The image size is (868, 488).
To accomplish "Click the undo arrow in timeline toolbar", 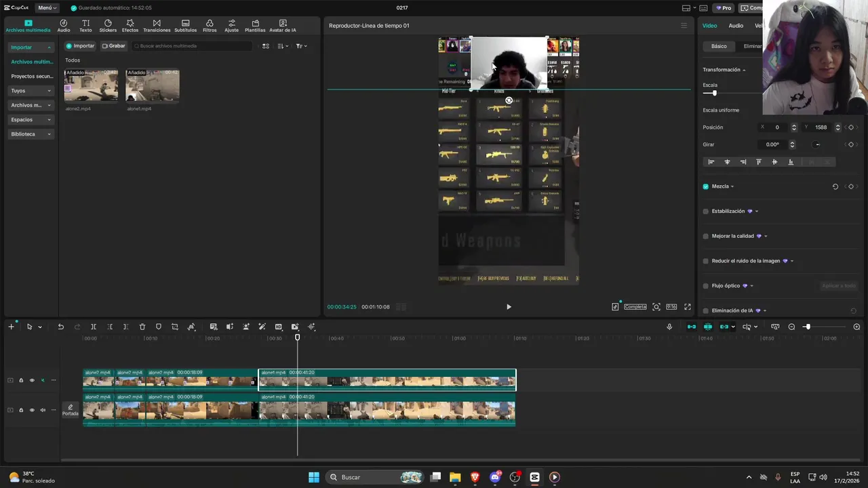I will pos(60,327).
